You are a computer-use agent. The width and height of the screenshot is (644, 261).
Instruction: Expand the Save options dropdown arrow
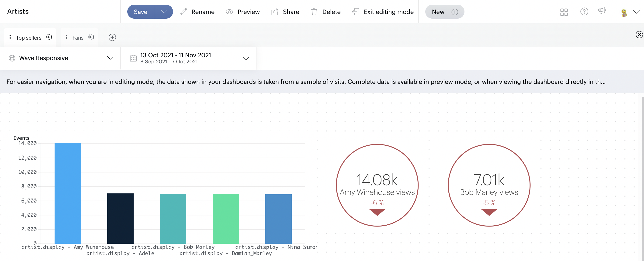pos(163,12)
